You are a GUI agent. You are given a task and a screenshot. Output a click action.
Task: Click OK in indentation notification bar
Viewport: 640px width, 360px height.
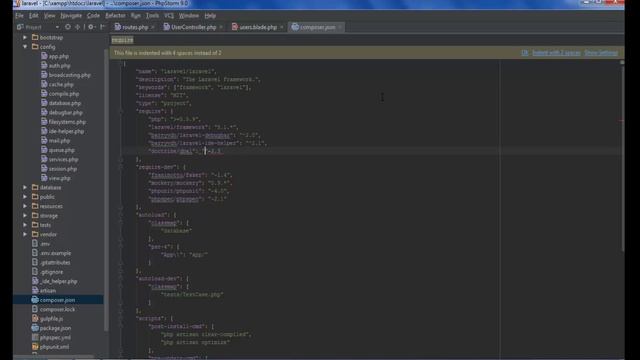pyautogui.click(x=524, y=53)
